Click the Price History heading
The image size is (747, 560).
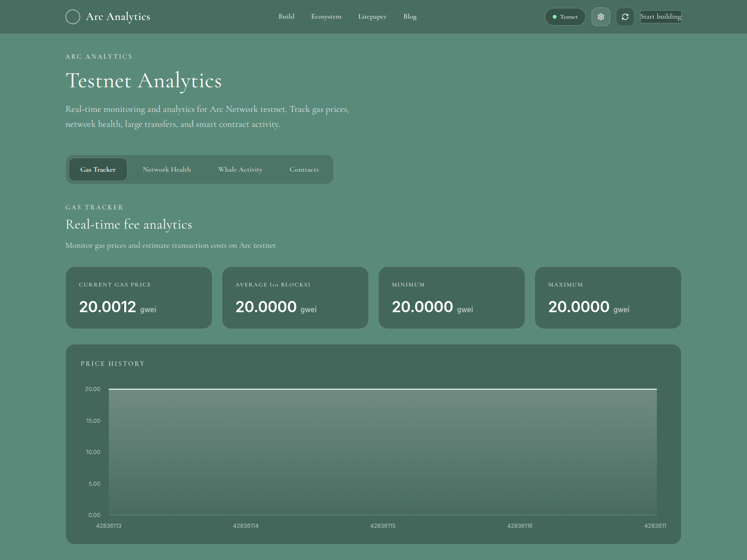[x=113, y=364]
